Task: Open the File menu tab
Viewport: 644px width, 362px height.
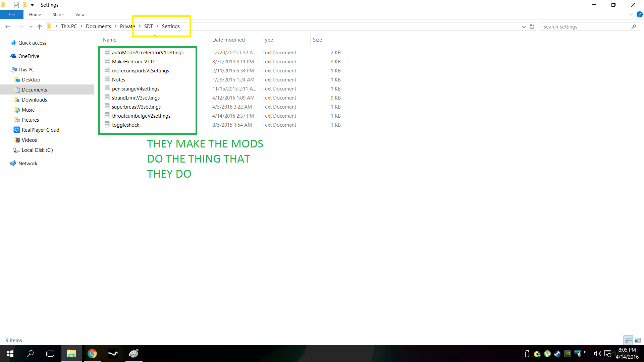Action: [12, 14]
